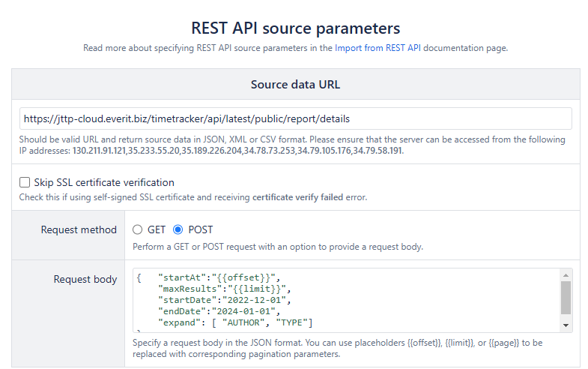Click the bold IP addresses list text
Image resolution: width=588 pixels, height=369 pixels.
pos(237,151)
